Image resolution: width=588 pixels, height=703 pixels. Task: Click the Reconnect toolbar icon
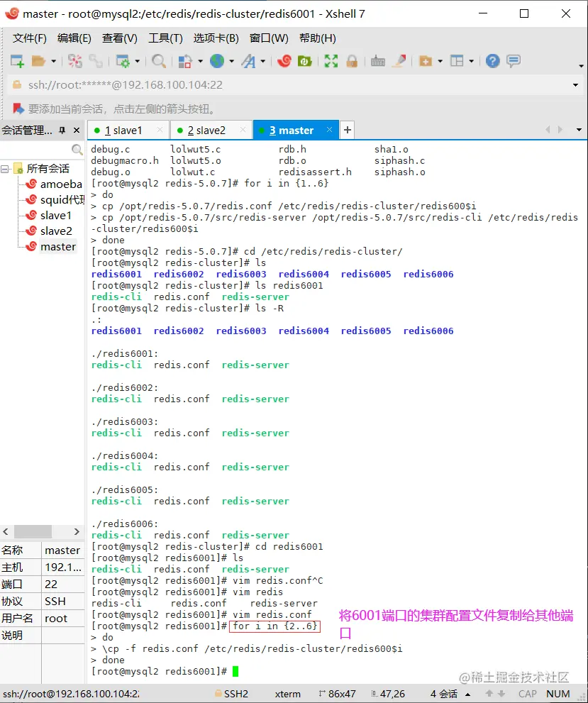(x=96, y=61)
